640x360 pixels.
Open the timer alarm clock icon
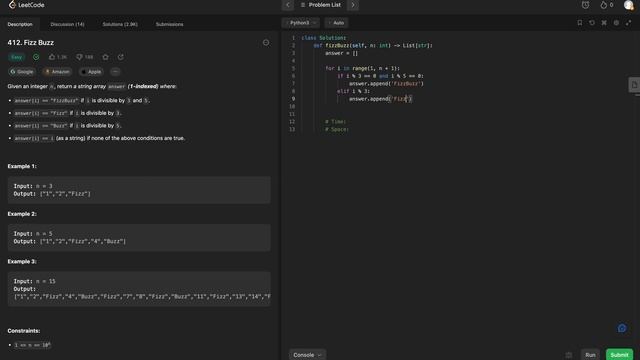pos(585,5)
